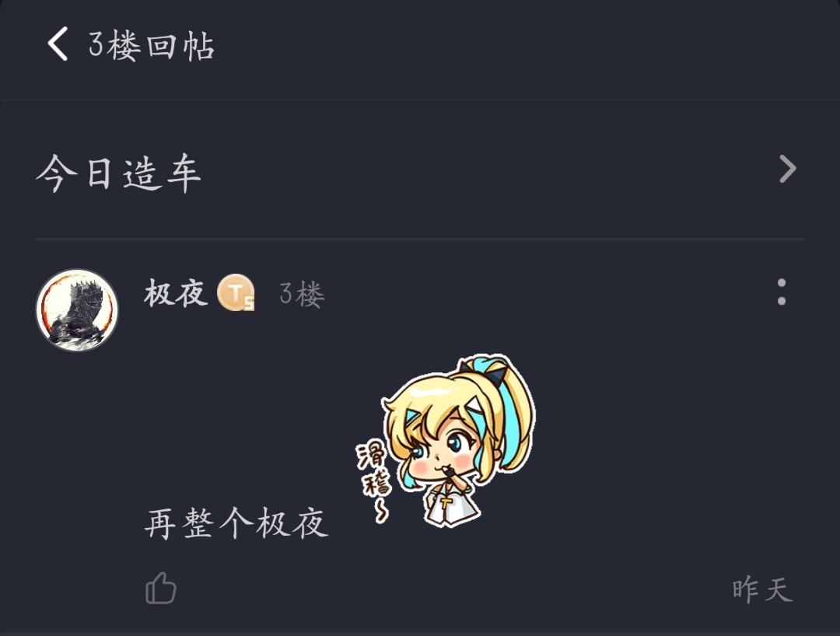
Task: Tap the 3楼 floor label
Action: click(x=302, y=294)
